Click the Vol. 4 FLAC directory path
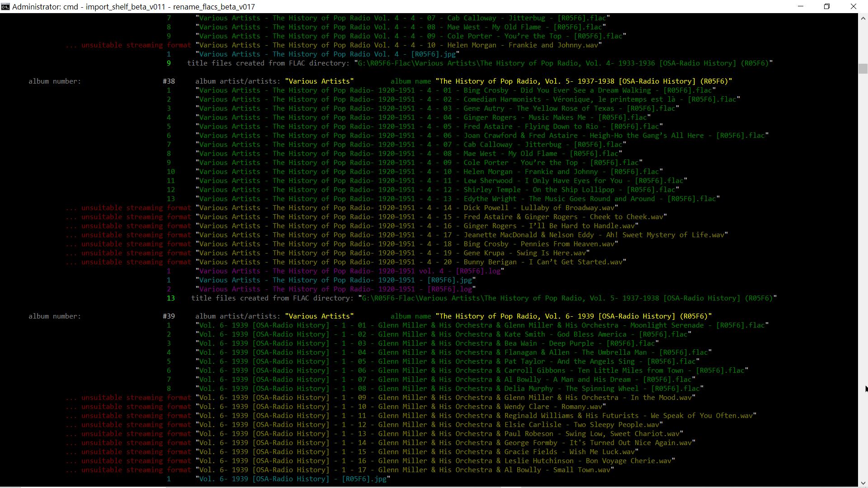The image size is (868, 488). (563, 63)
